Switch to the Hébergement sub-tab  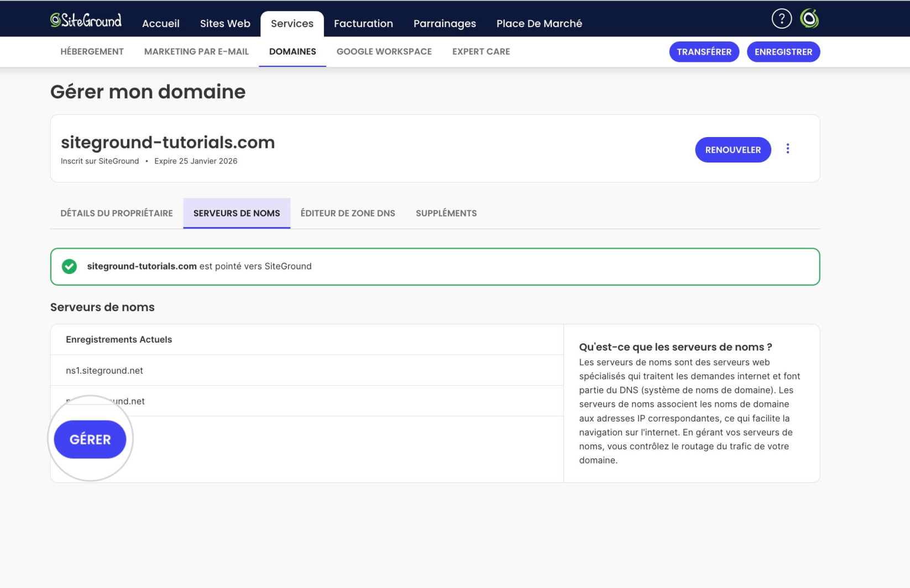pos(92,51)
